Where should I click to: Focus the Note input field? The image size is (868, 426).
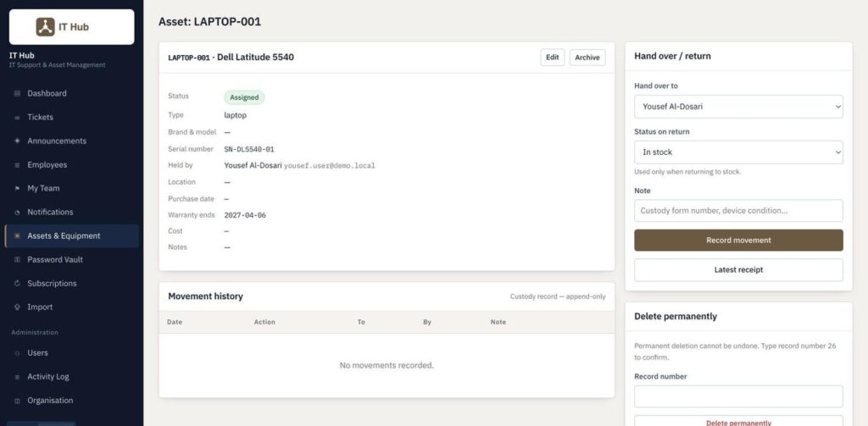click(738, 211)
